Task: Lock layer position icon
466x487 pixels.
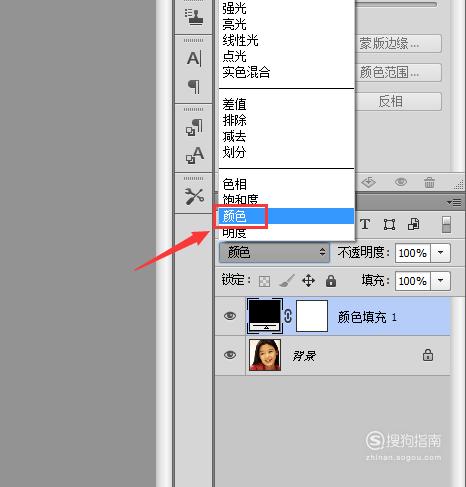Action: (308, 281)
